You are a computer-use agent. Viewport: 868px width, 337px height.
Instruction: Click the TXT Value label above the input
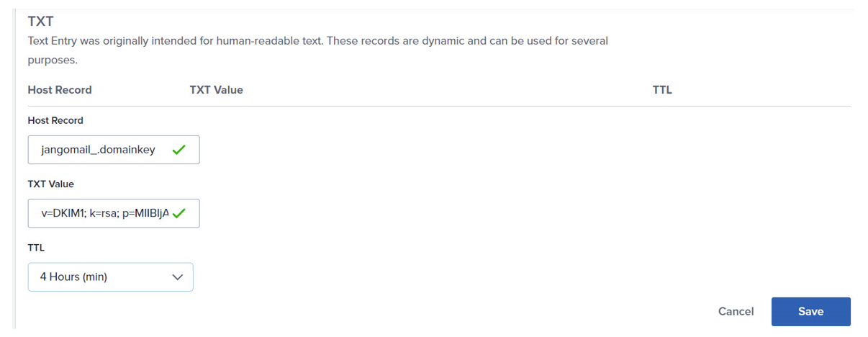[51, 184]
